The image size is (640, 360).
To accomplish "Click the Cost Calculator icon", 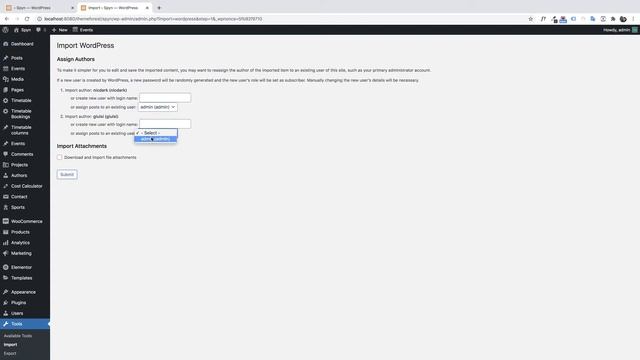I will (6, 186).
